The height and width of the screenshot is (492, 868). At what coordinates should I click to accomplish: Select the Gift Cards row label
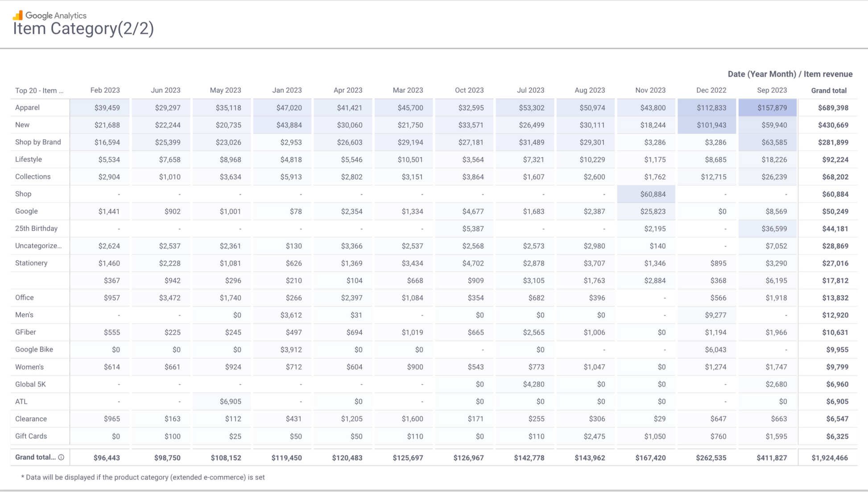(31, 436)
